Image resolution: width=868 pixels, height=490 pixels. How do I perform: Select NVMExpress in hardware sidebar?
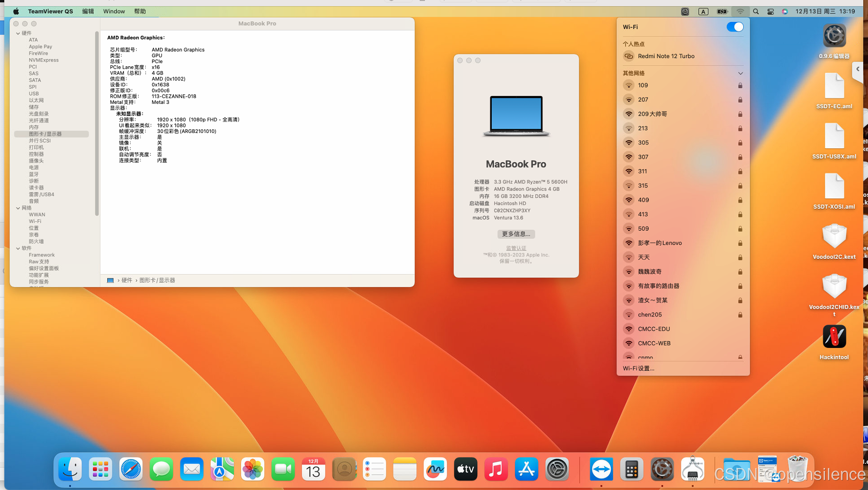coord(43,60)
